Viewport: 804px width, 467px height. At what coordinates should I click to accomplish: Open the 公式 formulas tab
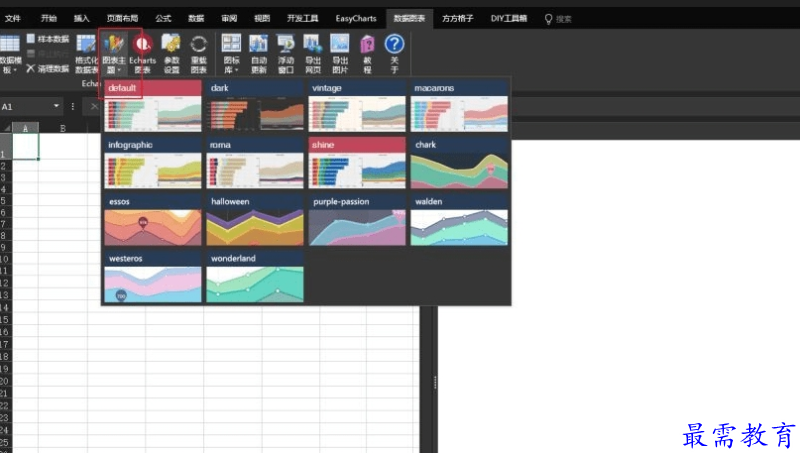[x=163, y=18]
